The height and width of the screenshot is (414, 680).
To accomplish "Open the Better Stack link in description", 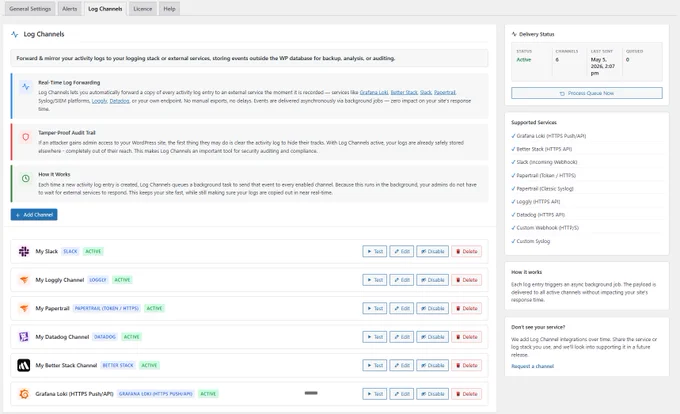I will pos(404,92).
